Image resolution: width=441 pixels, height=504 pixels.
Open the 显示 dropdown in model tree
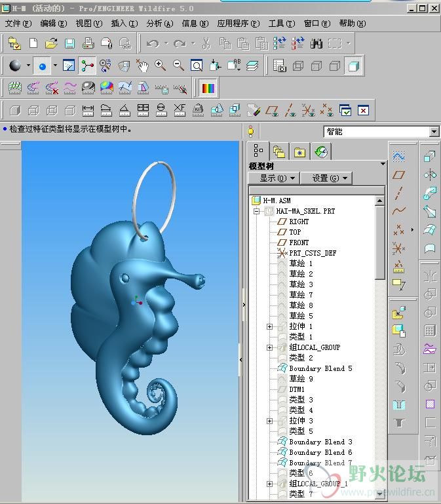click(274, 178)
